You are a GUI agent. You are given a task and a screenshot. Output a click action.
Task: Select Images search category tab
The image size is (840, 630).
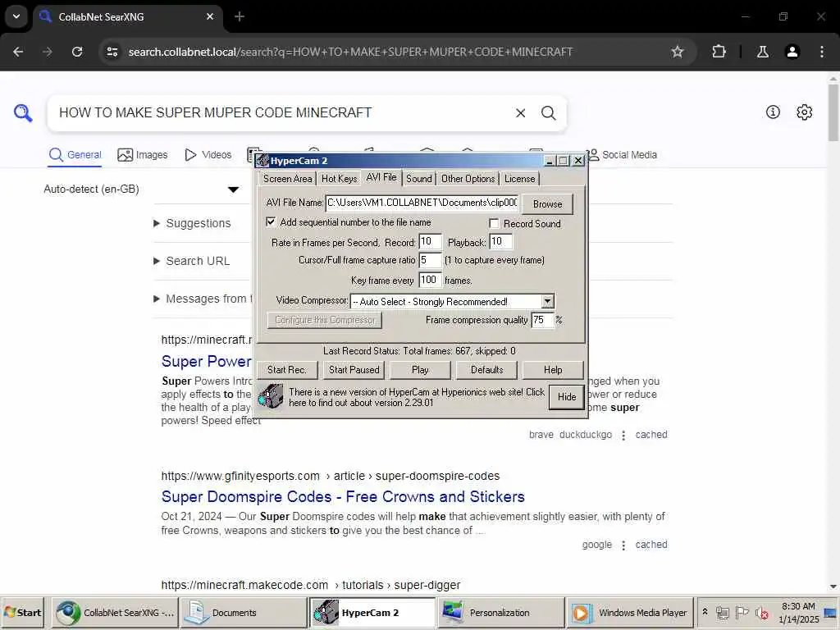pyautogui.click(x=143, y=155)
